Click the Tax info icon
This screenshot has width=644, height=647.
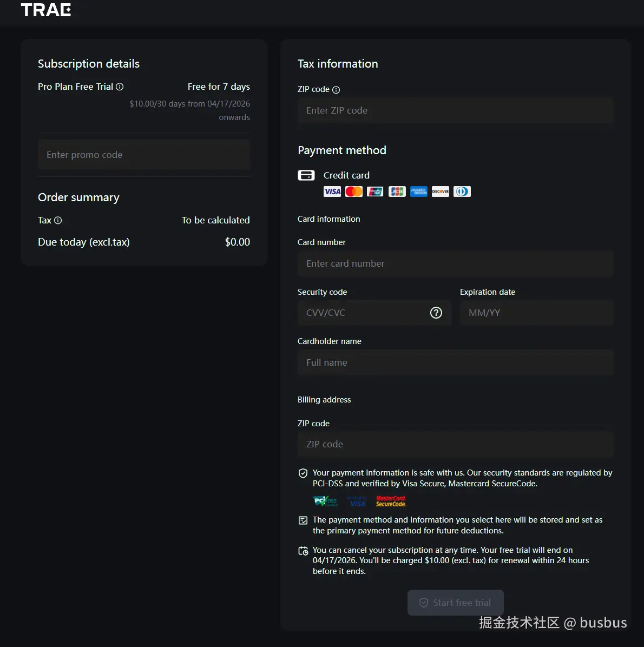[58, 220]
